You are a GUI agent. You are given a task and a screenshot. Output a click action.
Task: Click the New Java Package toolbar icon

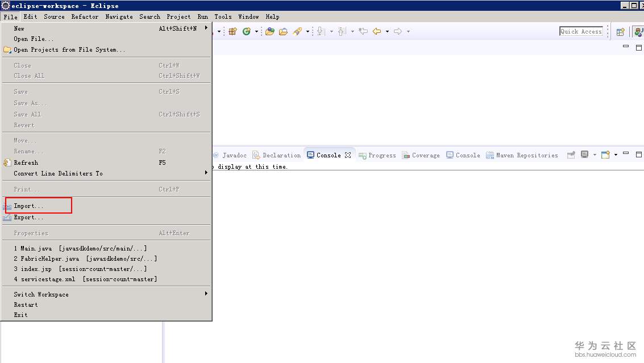pos(233,32)
